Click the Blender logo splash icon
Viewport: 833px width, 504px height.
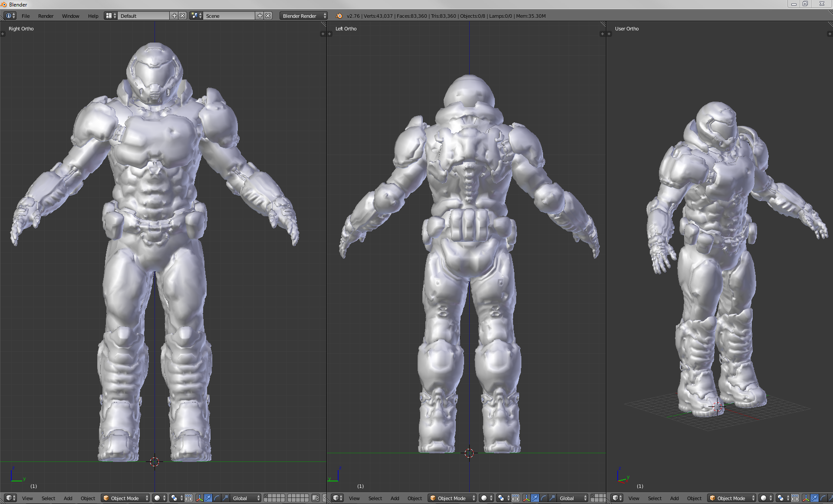[x=339, y=16]
